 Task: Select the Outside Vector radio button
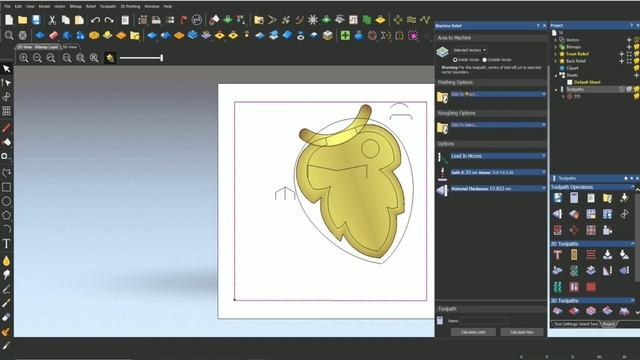point(485,60)
